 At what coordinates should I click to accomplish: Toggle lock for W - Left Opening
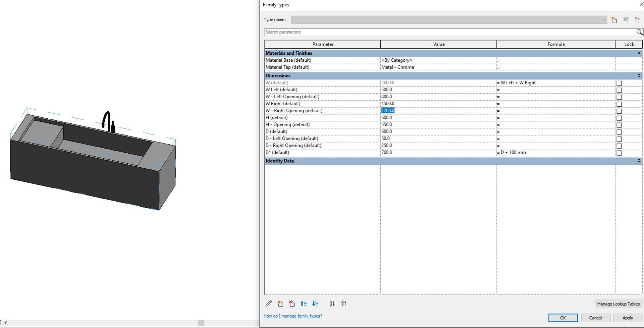(619, 97)
